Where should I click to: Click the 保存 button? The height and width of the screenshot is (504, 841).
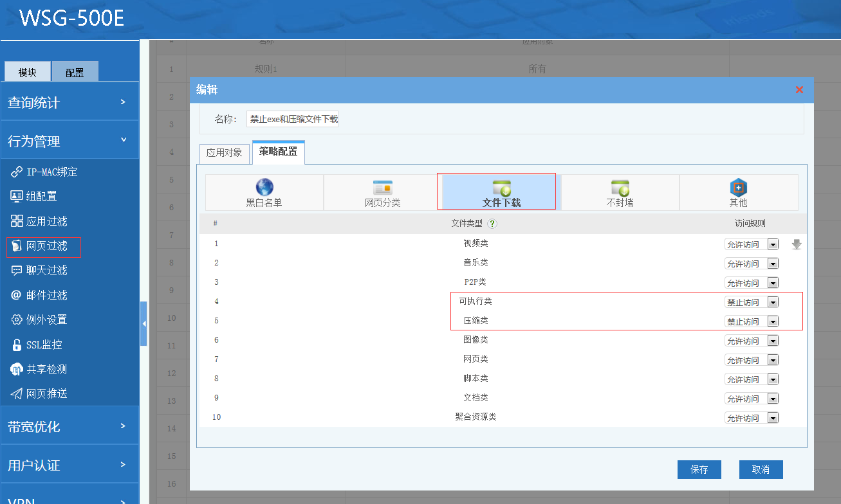click(699, 469)
